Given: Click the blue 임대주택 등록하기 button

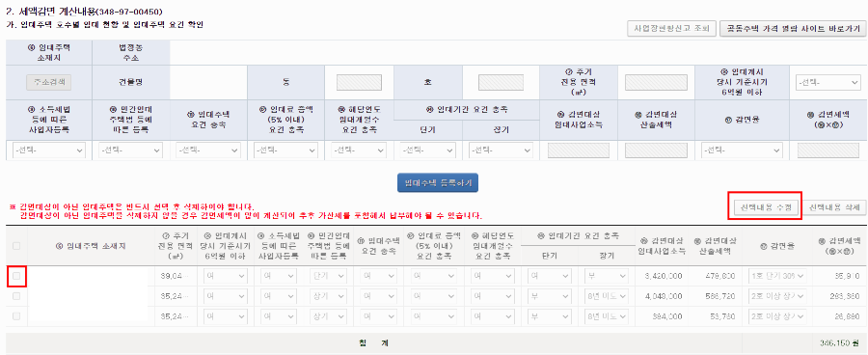Looking at the screenshot, I should point(438,182).
